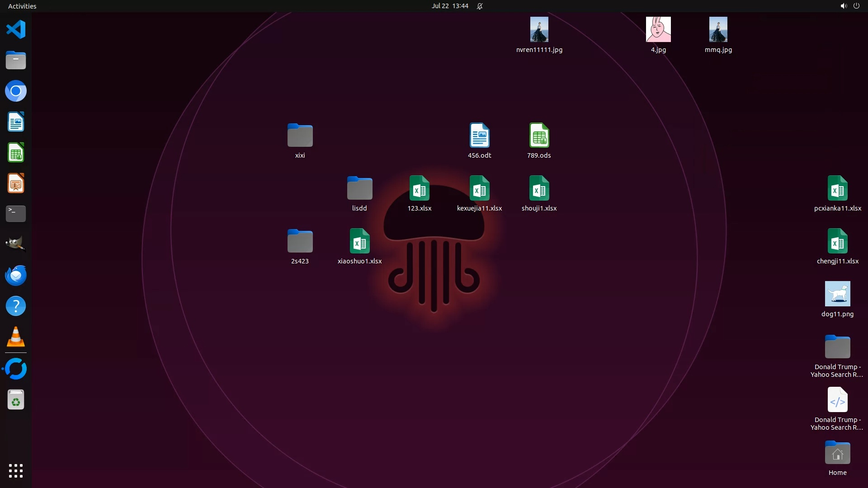Viewport: 868px width, 488px height.
Task: Launch the Files manager in dock
Action: (16, 60)
